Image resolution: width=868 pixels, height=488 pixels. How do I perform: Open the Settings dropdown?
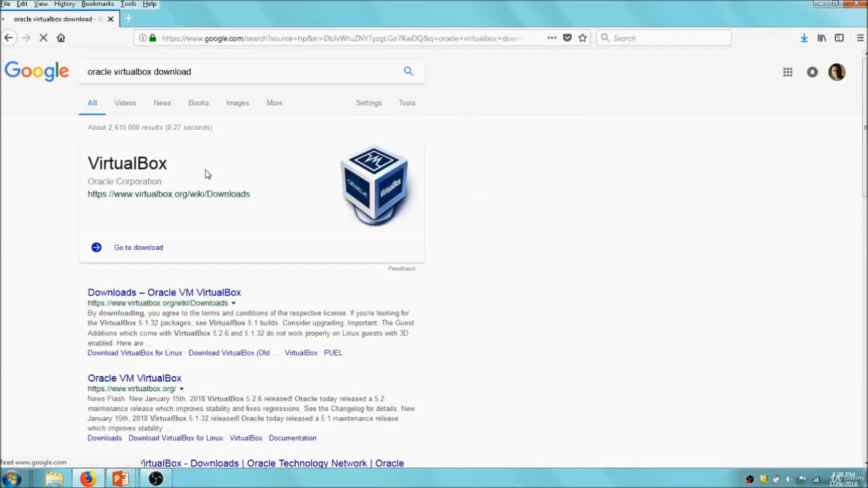(x=369, y=103)
